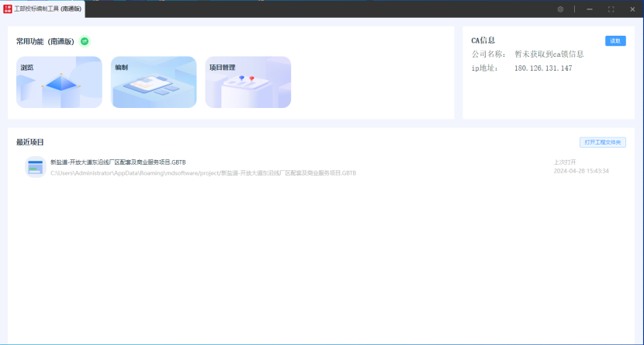Open the 编制 function card
The width and height of the screenshot is (644, 345).
pyautogui.click(x=154, y=82)
